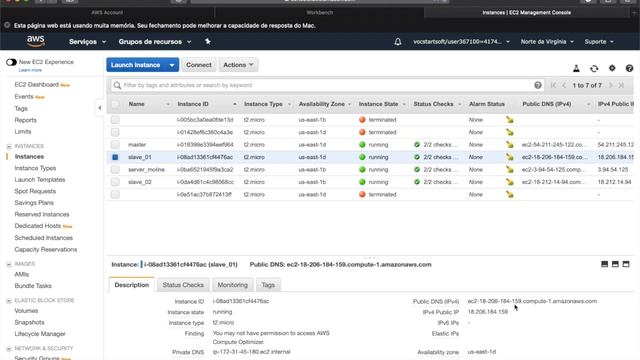Open the help question mark icon
640x360 pixels.
[x=629, y=68]
